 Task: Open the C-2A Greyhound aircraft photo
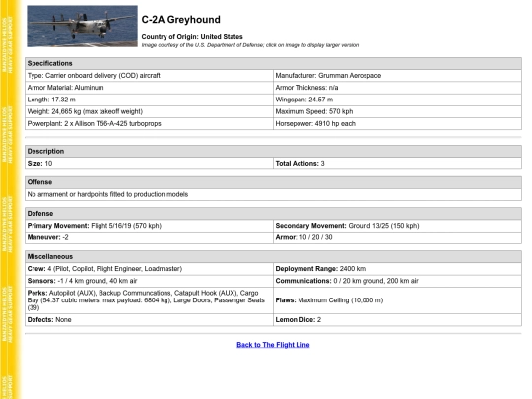(x=82, y=27)
